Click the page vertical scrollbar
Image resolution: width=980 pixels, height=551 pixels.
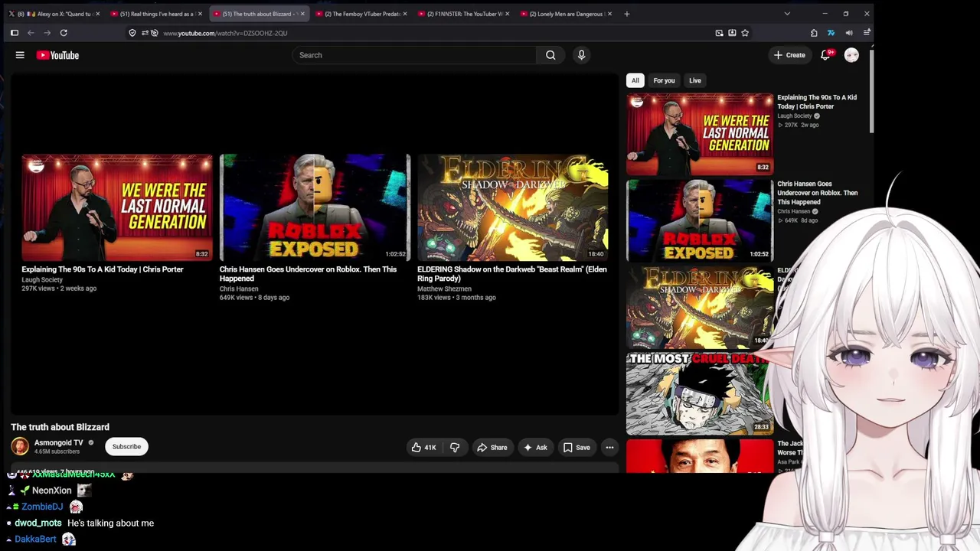pyautogui.click(x=871, y=92)
